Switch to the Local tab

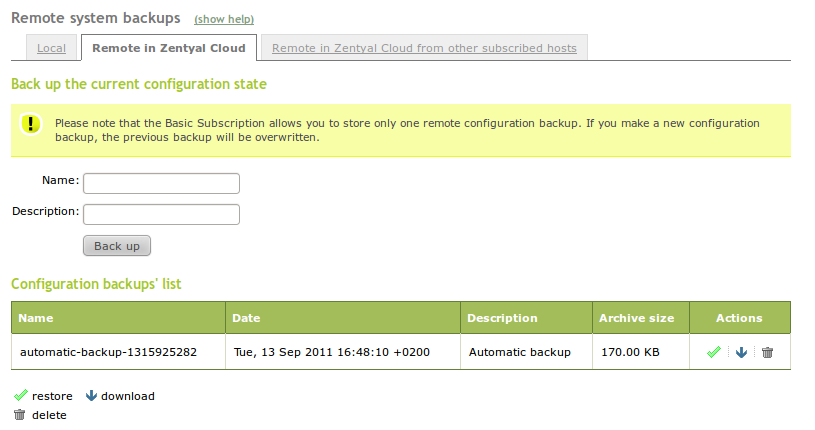[x=51, y=47]
